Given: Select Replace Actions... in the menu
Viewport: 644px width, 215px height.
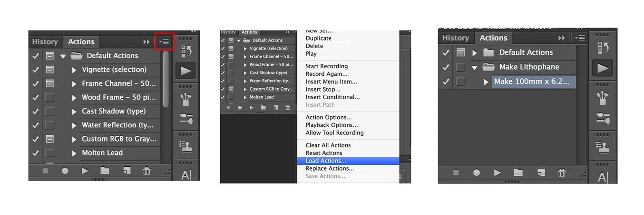Looking at the screenshot, I should 330,168.
